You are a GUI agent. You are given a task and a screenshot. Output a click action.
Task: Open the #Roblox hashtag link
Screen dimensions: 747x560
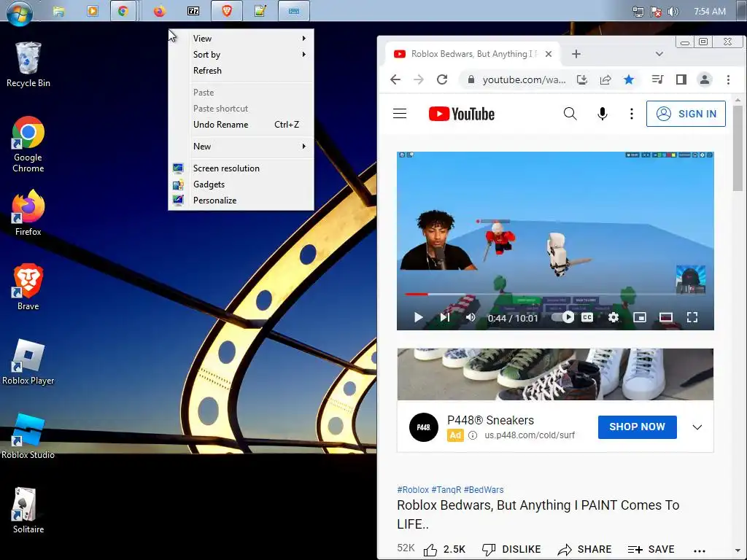point(413,489)
